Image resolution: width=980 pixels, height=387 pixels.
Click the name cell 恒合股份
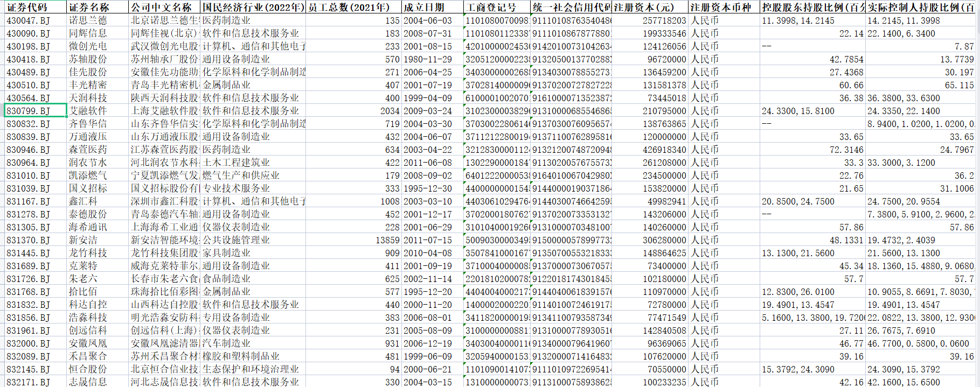(98, 369)
